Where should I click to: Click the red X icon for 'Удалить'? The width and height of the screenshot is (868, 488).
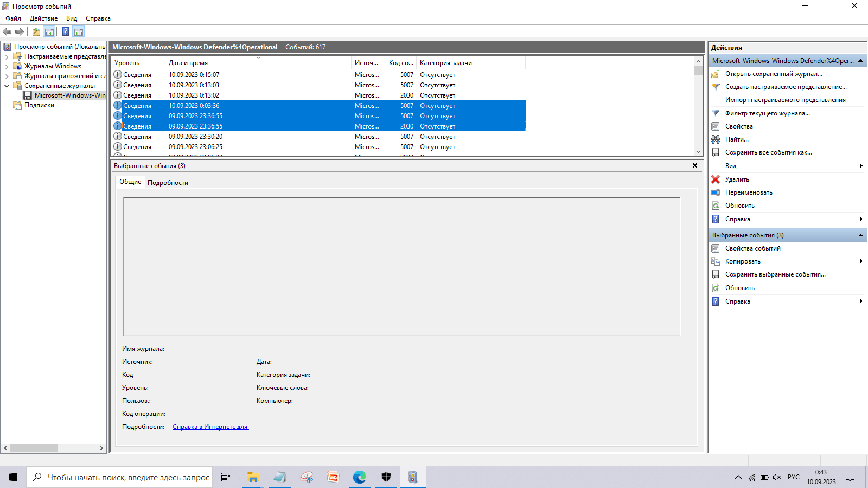click(x=716, y=179)
